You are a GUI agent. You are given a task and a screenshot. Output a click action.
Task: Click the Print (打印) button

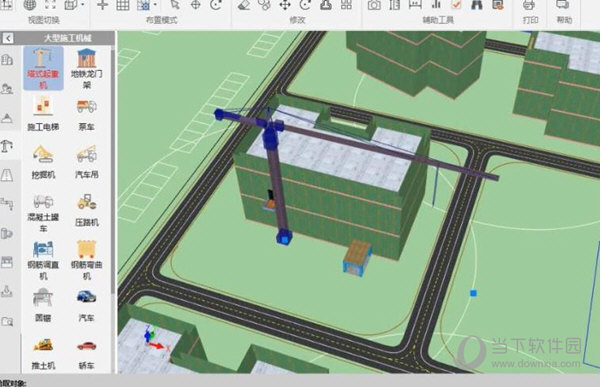click(x=530, y=11)
